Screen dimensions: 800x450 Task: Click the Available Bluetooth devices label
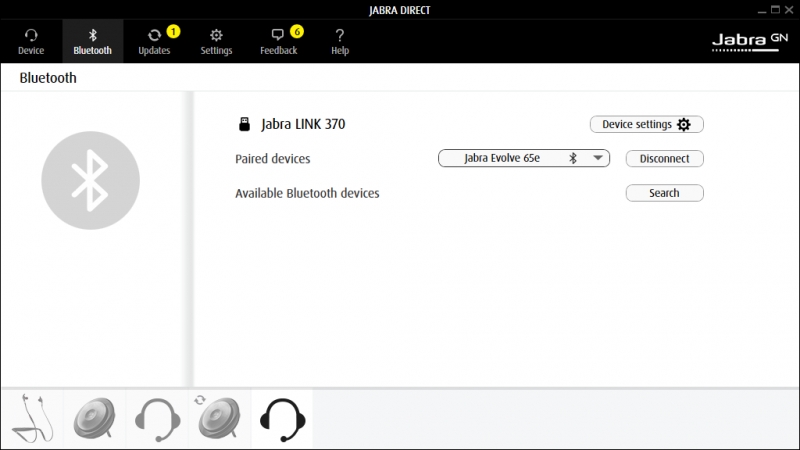(307, 193)
